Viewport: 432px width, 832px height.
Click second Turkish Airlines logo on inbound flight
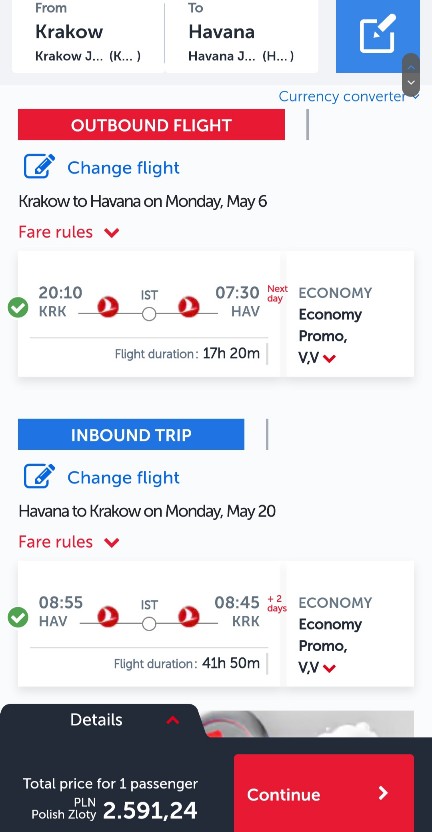(x=188, y=617)
